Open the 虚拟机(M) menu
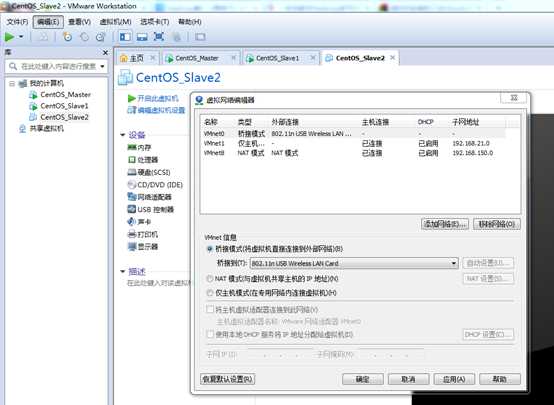Viewport: 554px width, 405px height. point(115,22)
